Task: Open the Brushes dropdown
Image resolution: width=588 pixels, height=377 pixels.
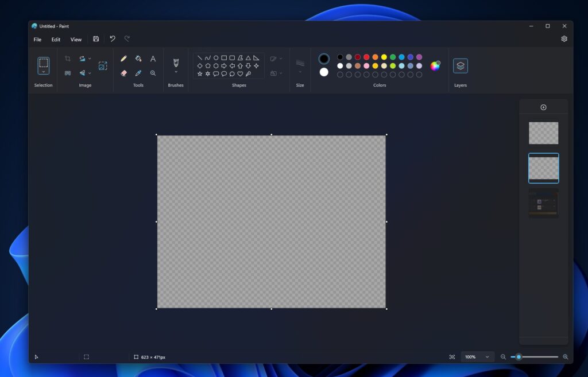Action: point(176,64)
